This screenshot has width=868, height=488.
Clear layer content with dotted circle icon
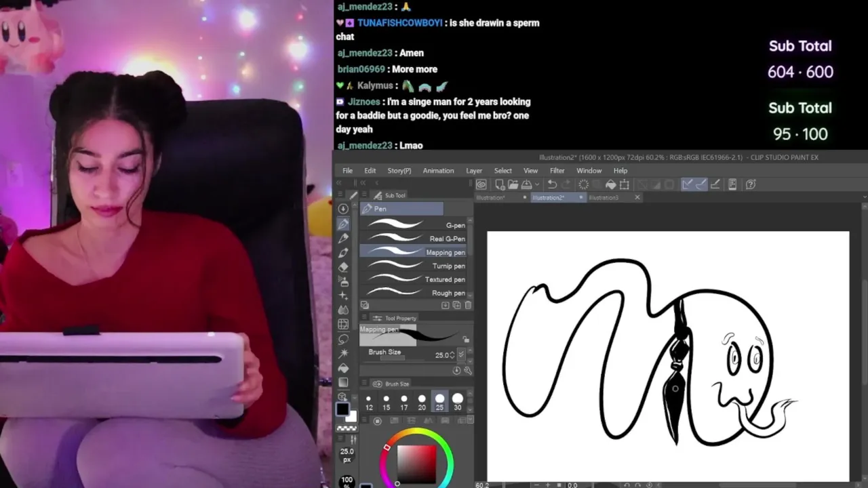click(x=583, y=184)
